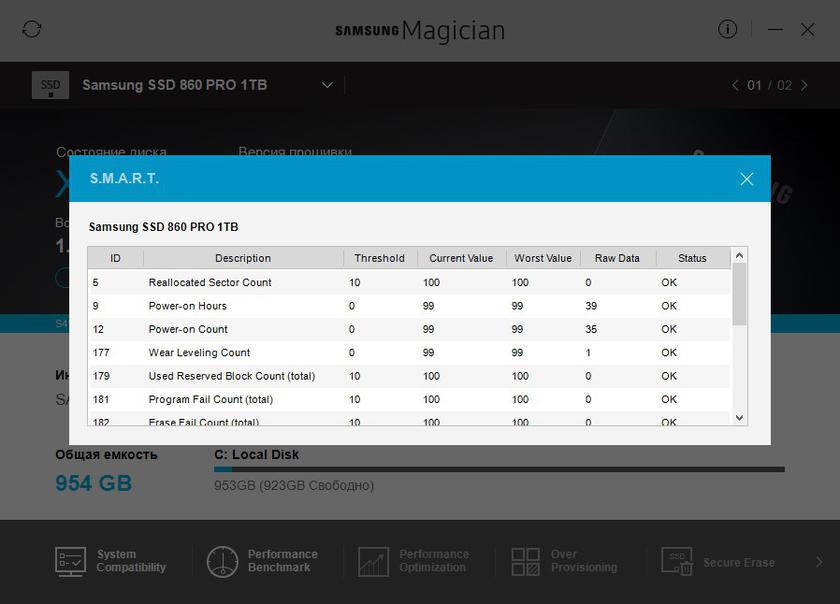Go to the previous drive arrow
The width and height of the screenshot is (840, 604).
coord(736,86)
